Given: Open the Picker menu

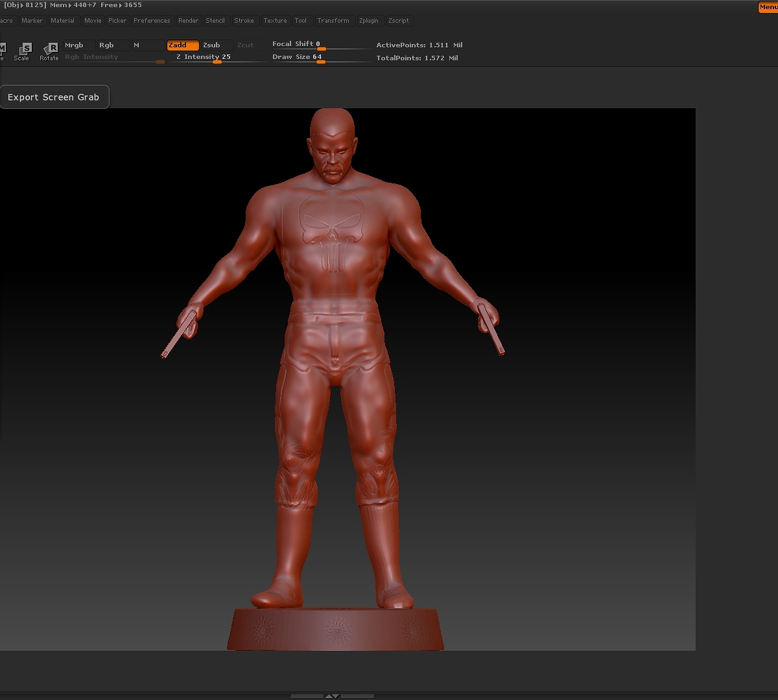Looking at the screenshot, I should click(117, 21).
